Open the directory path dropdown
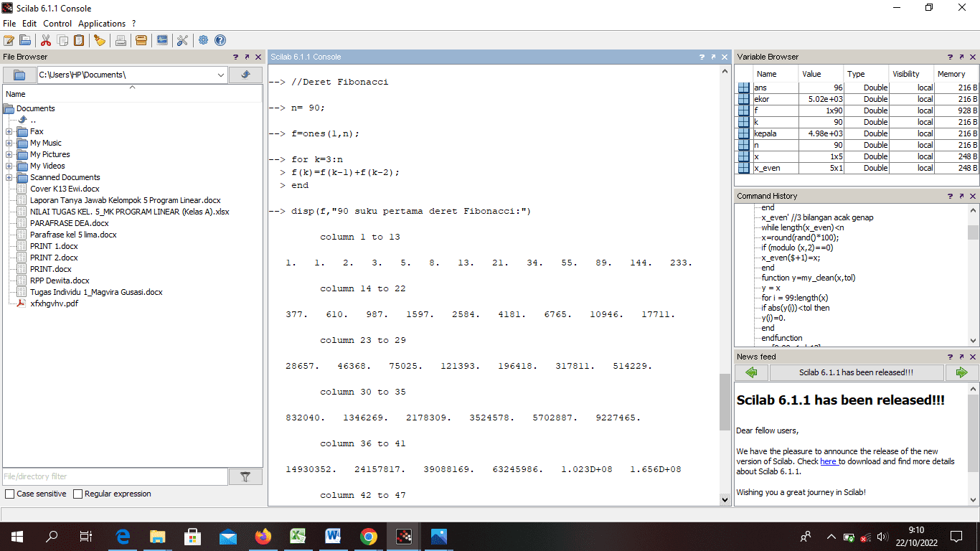Screen dimensions: 980x551 point(221,75)
